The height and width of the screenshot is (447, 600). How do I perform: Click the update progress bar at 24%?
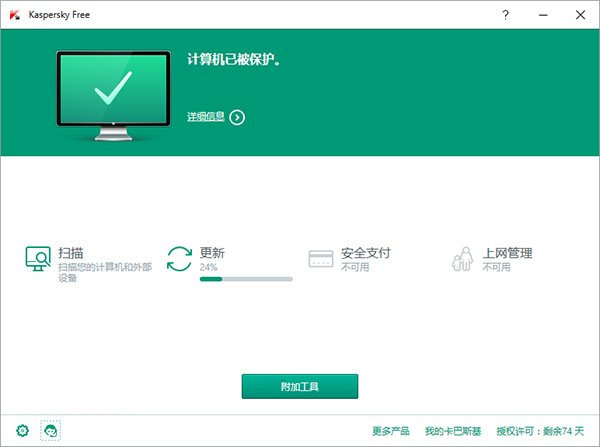click(x=246, y=279)
